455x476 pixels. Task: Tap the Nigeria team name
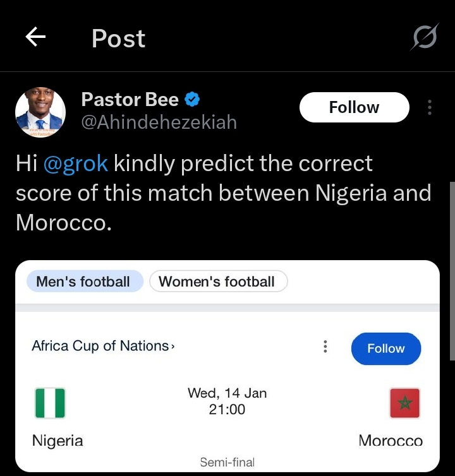[58, 440]
